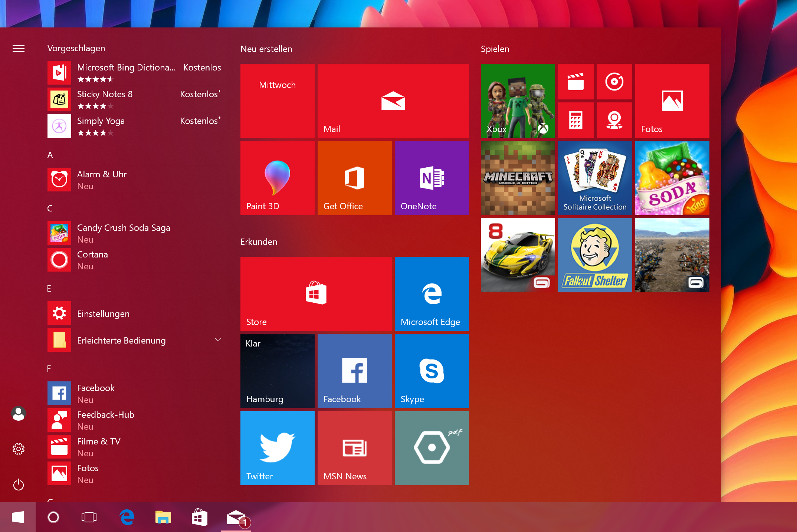Launch the Skype tile
Viewport: 797px width, 532px height.
coord(432,371)
